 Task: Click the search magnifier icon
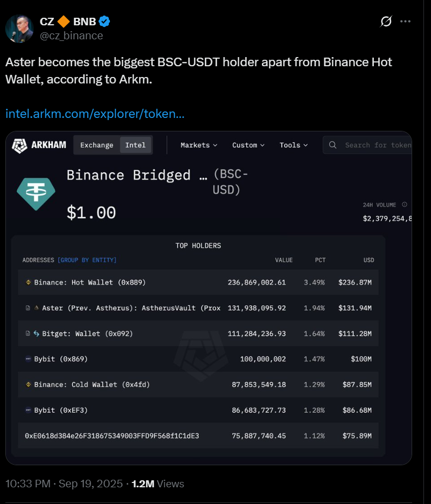(333, 145)
